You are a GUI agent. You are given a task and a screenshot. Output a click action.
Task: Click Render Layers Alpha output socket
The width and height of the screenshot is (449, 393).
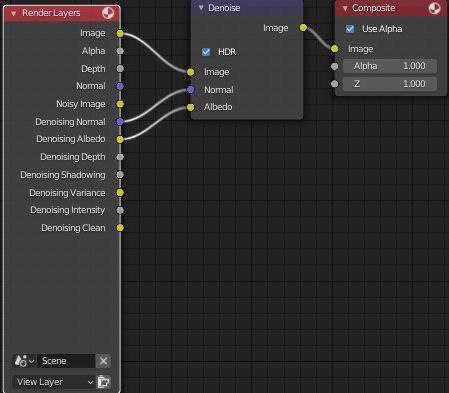pyautogui.click(x=120, y=51)
